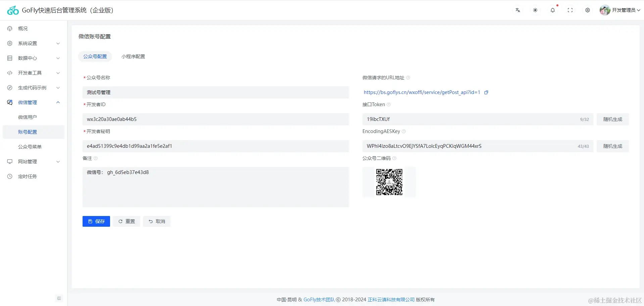Screen dimensions: 644x306
Task: Click into the 备注 textarea
Action: point(216,187)
